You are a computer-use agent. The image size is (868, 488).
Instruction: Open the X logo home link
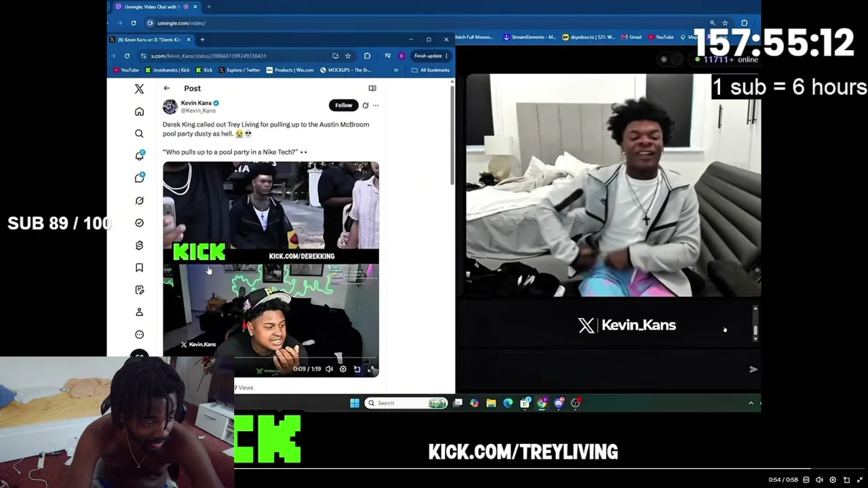[139, 89]
